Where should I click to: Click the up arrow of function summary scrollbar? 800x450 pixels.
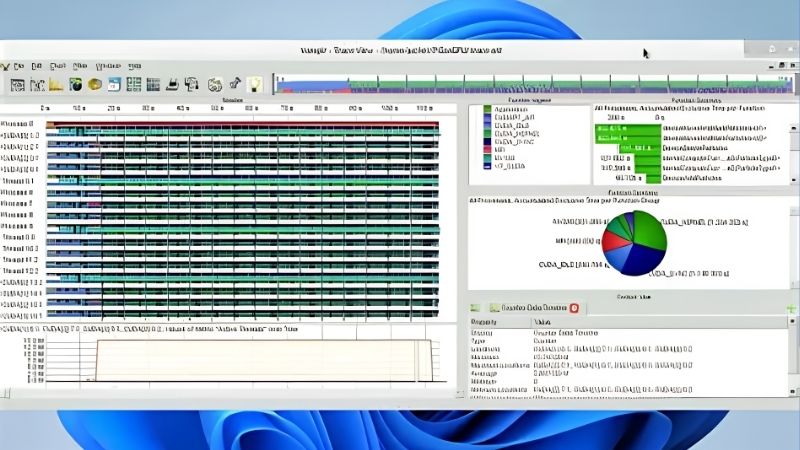pyautogui.click(x=793, y=128)
